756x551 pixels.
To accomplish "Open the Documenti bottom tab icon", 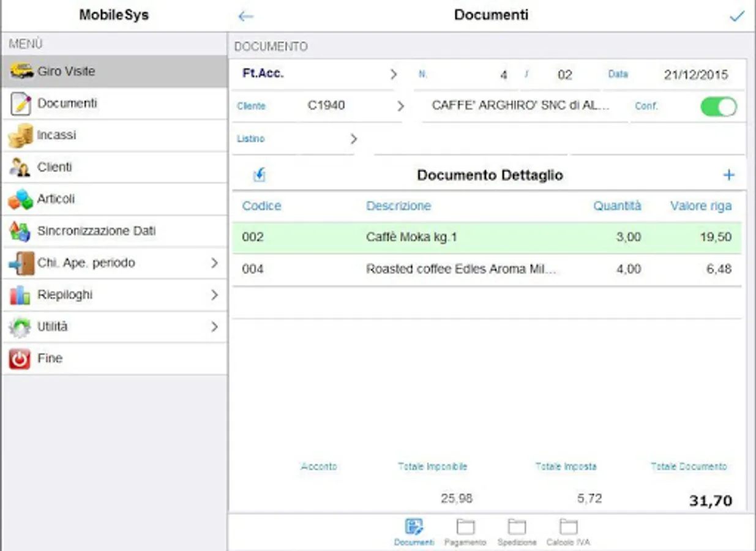I will (x=414, y=527).
